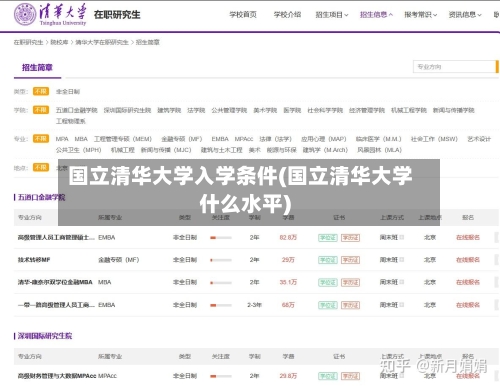Click 在线报名 for the first EMBA row
Screen dimensions: 500x386
click(468, 237)
